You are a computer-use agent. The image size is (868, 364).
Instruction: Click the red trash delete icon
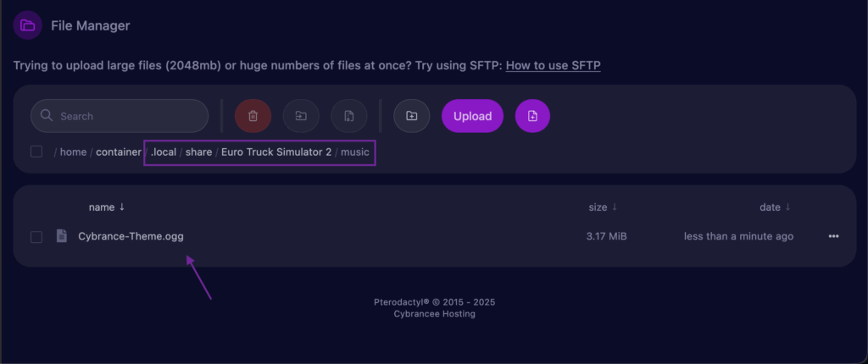click(253, 116)
